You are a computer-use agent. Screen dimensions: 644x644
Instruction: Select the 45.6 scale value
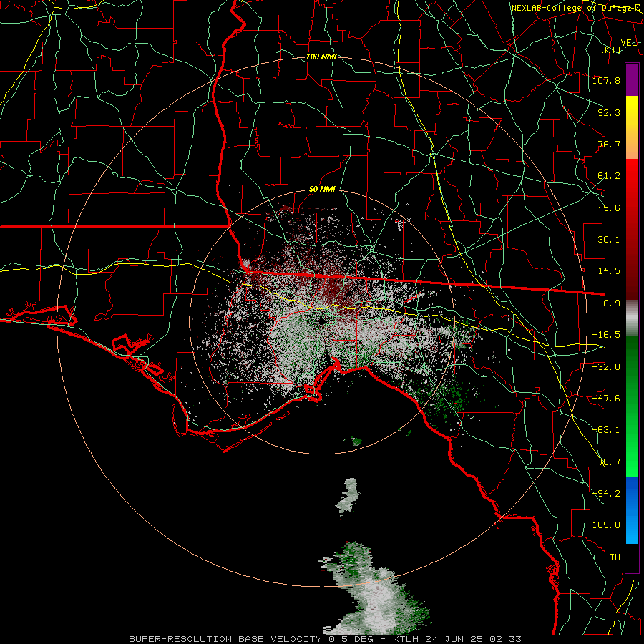pos(609,208)
